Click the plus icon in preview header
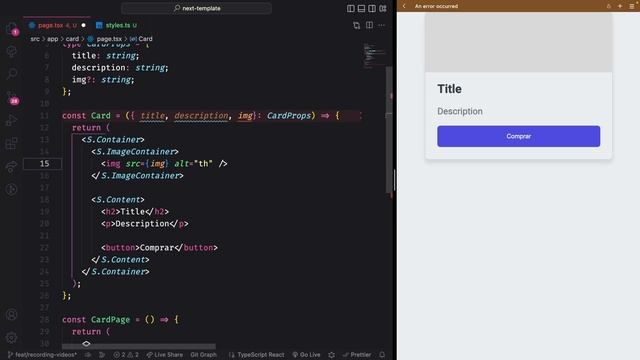This screenshot has width=640, height=360. (x=620, y=6)
